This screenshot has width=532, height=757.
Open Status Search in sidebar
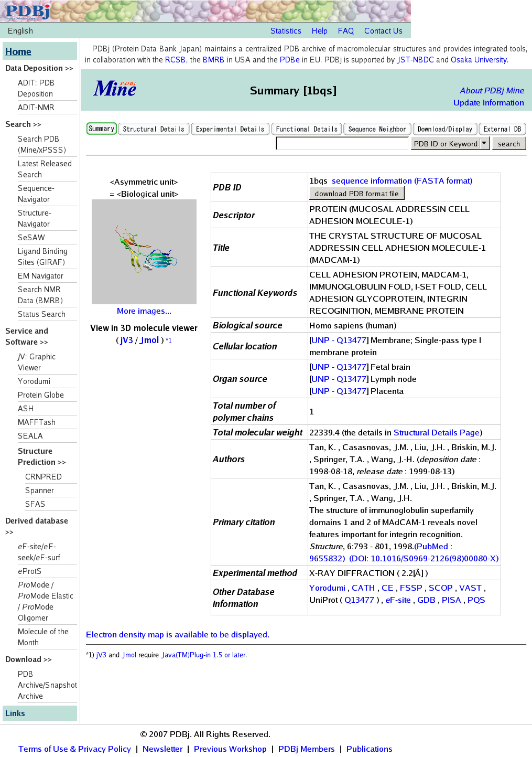[41, 314]
